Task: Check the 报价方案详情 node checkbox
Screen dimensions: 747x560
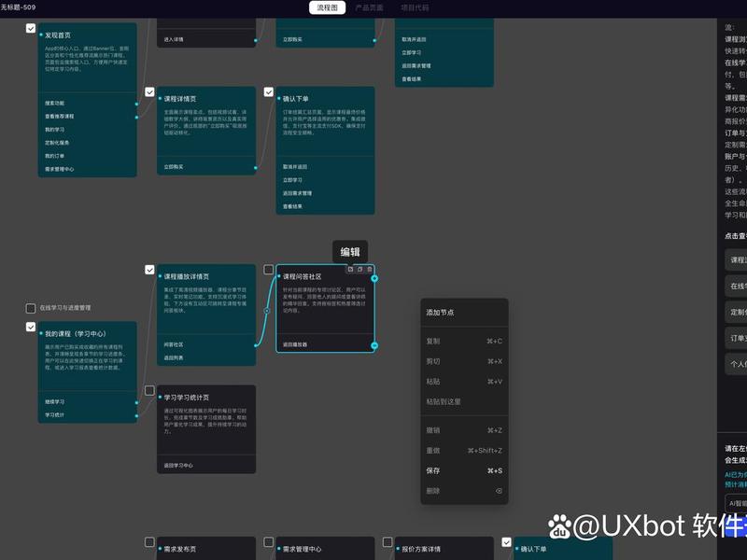Action: tap(388, 542)
